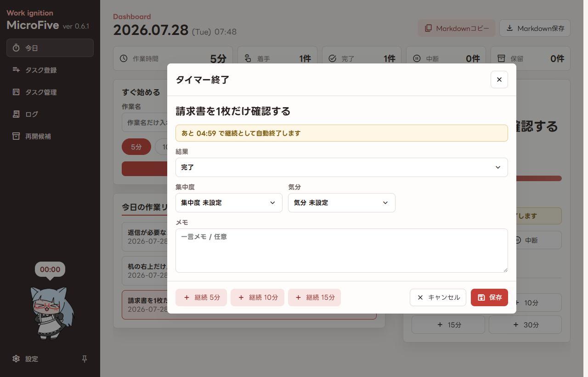This screenshot has height=377, width=588.
Task: Click the book icon beside ログ
Action: point(16,114)
